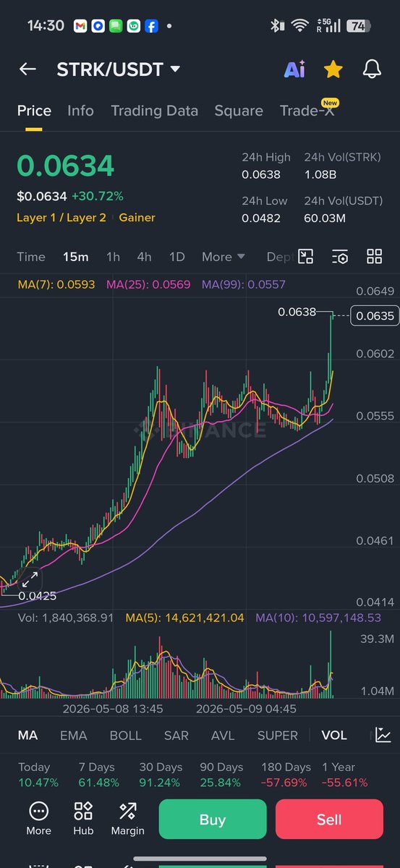Open chart indicator settings icon
The height and width of the screenshot is (868, 400).
[x=340, y=256]
